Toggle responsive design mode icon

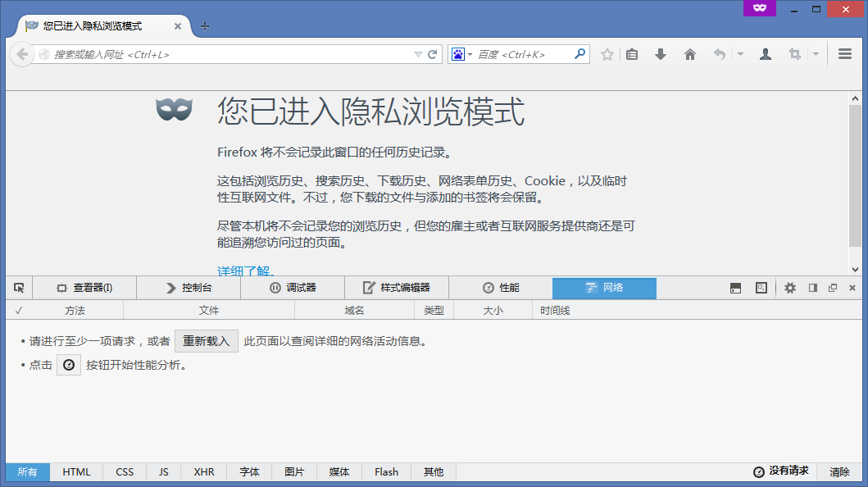click(761, 288)
